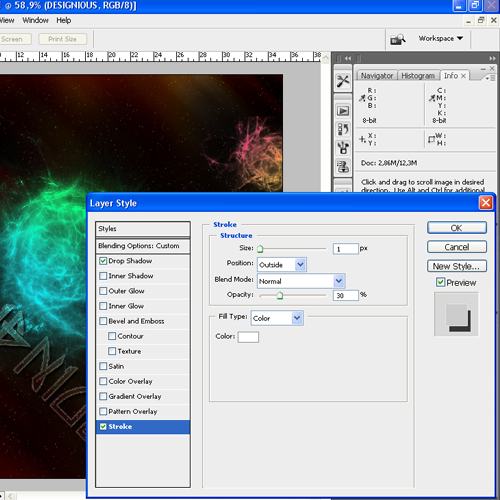Click the vertical scrollbar up arrow
The image size is (500, 500).
click(326, 58)
